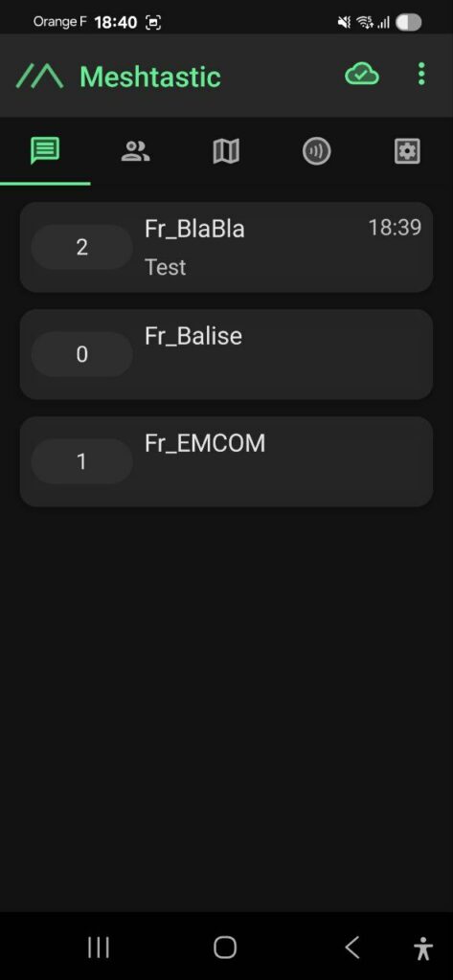The image size is (453, 980).
Task: Open the Fr_Balise channel
Action: pyautogui.click(x=226, y=354)
